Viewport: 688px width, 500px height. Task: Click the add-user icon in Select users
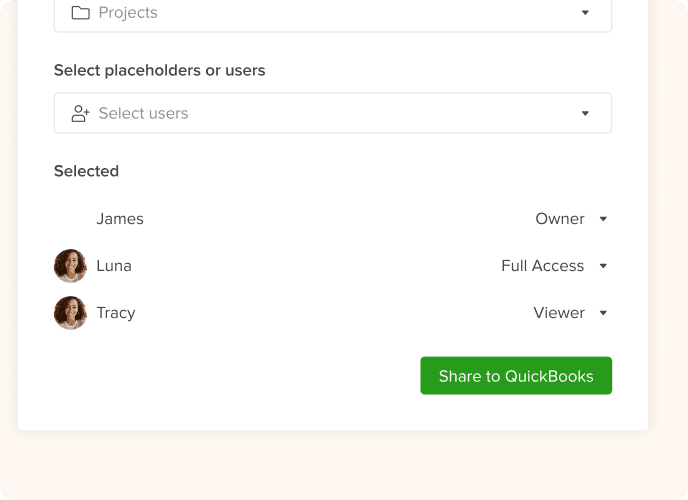80,113
